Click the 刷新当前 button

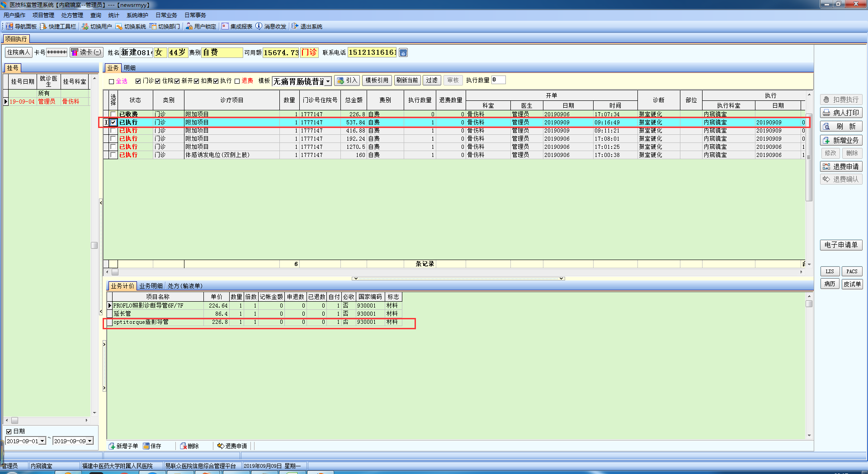coord(407,81)
